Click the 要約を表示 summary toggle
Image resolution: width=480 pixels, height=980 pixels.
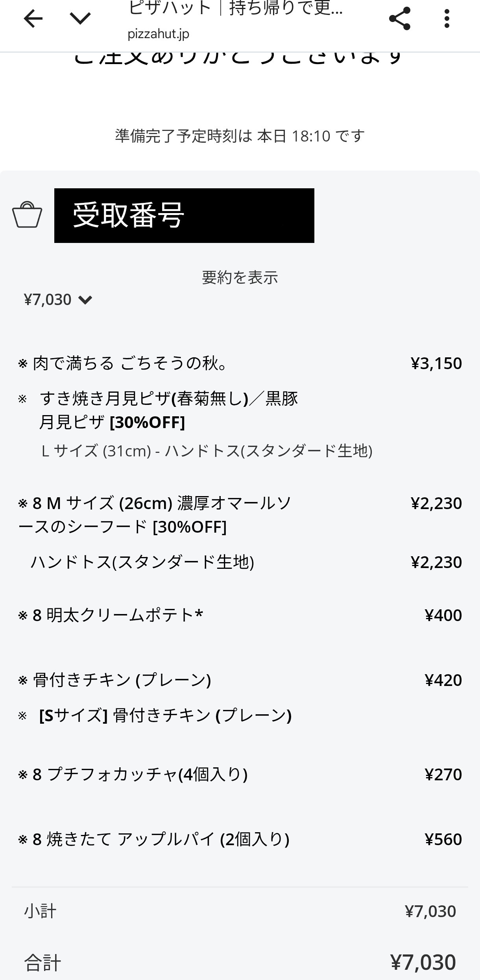tap(240, 278)
